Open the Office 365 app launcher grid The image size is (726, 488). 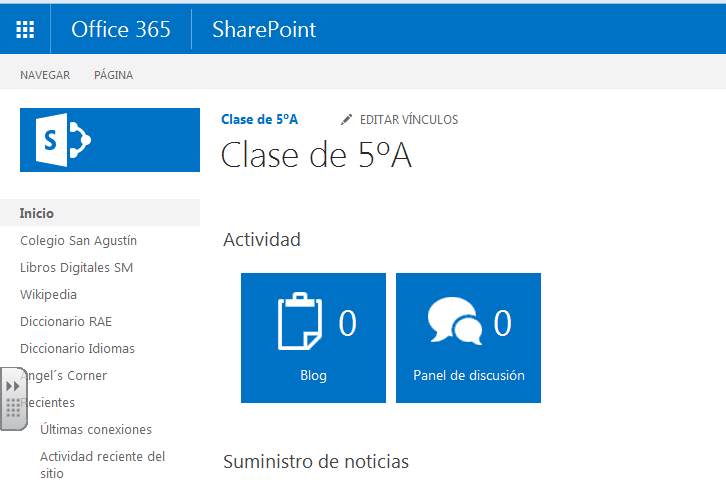25,30
